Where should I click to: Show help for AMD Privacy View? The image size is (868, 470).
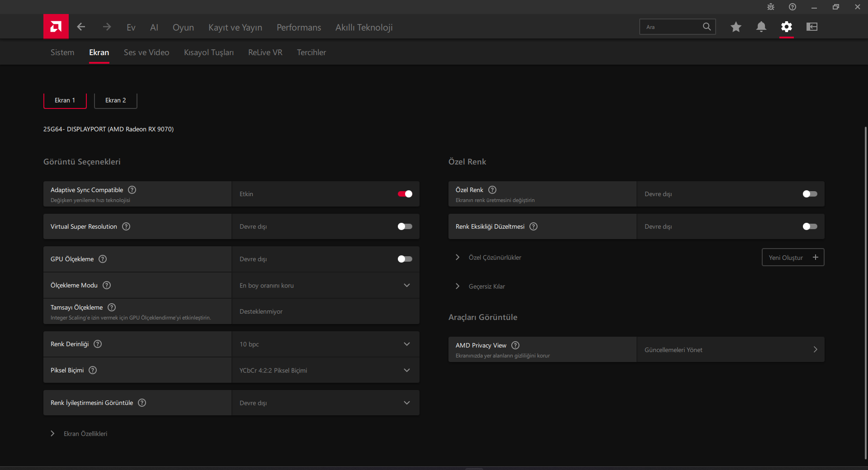click(515, 345)
